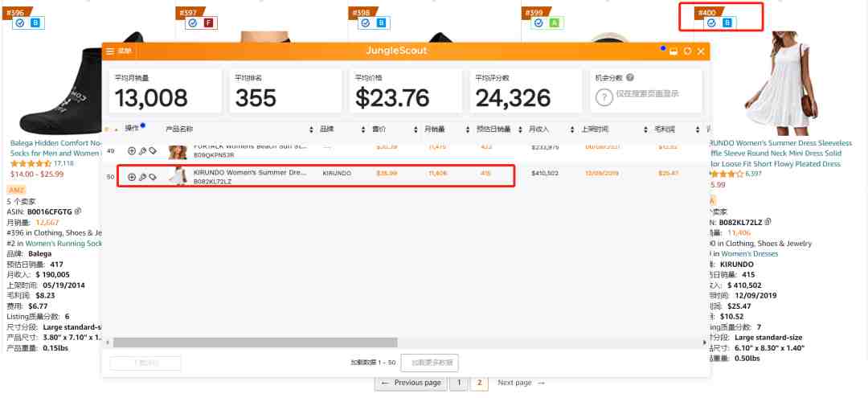The width and height of the screenshot is (868, 398).
Task: Sort by the product name column arrows
Action: point(311,129)
